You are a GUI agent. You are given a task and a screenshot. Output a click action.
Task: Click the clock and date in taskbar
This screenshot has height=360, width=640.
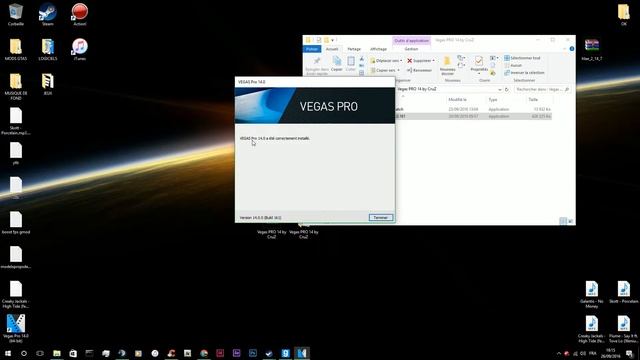611,353
